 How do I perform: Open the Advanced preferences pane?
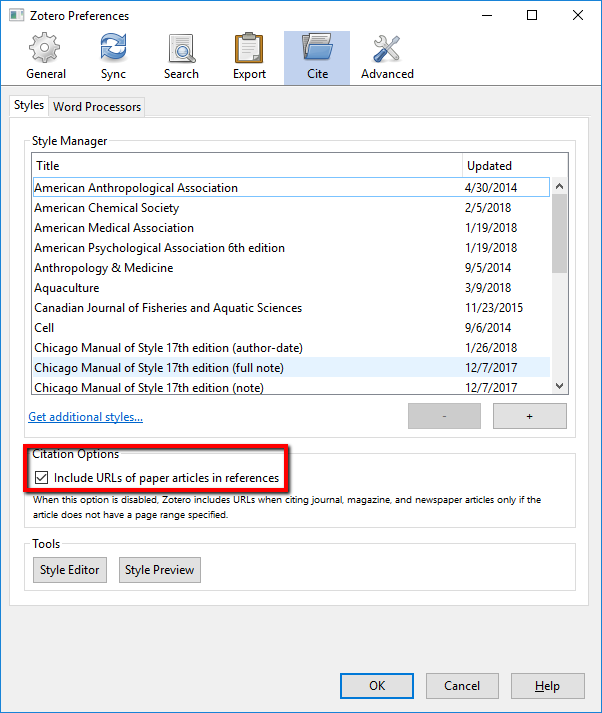387,58
